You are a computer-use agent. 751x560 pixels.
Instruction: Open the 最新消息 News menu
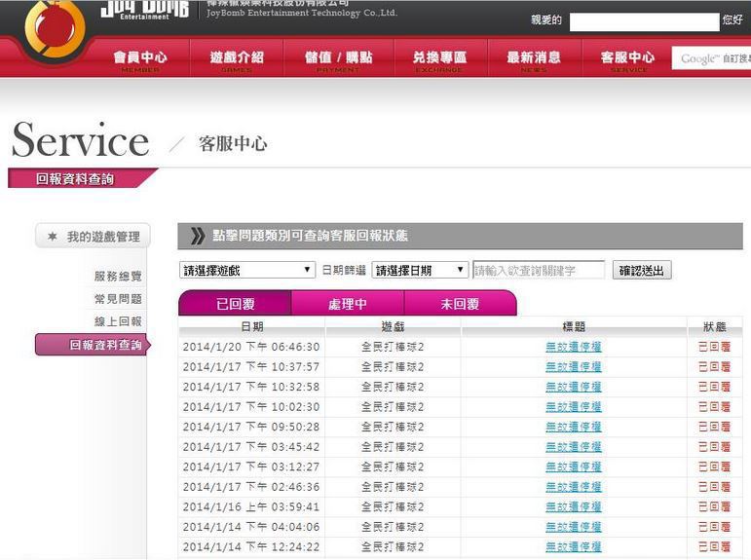[x=534, y=58]
